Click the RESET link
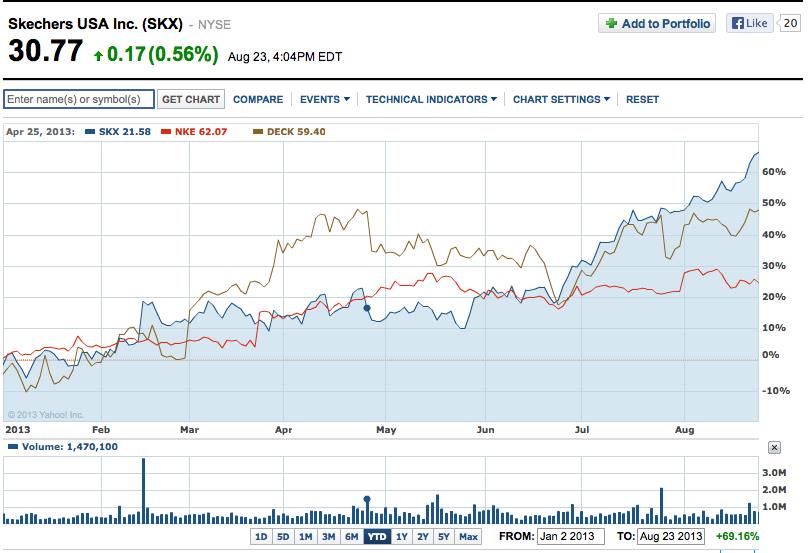This screenshot has width=811, height=553. pyautogui.click(x=642, y=99)
